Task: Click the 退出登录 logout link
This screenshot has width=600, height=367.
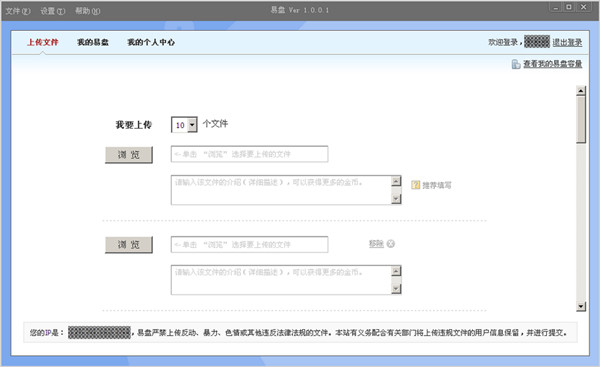Action: pos(567,42)
